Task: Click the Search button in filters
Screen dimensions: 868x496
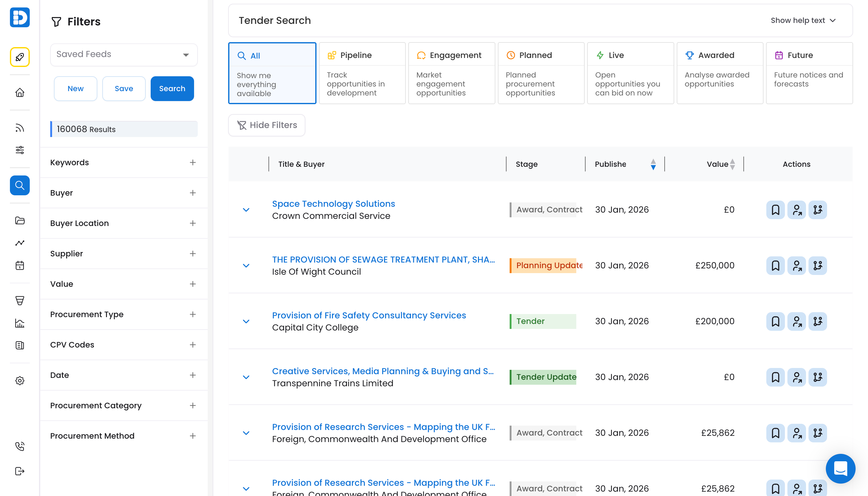Action: click(172, 89)
